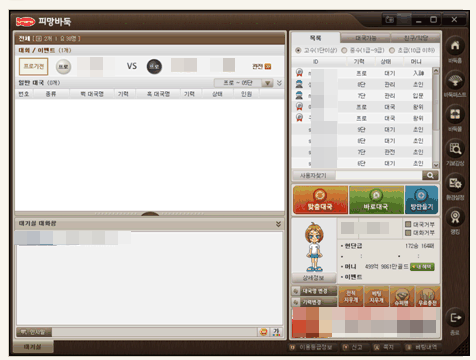Click the 방만들기 blue button
The height and width of the screenshot is (360, 476).
click(421, 200)
